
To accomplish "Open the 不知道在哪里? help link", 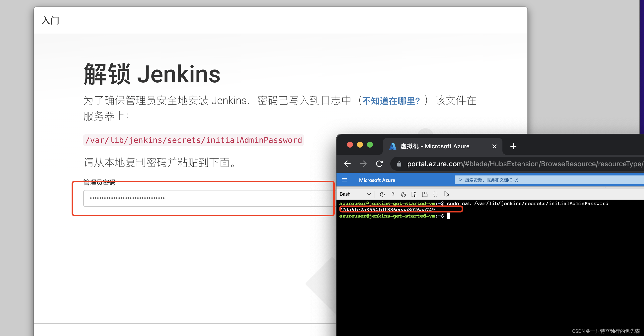I will [391, 101].
